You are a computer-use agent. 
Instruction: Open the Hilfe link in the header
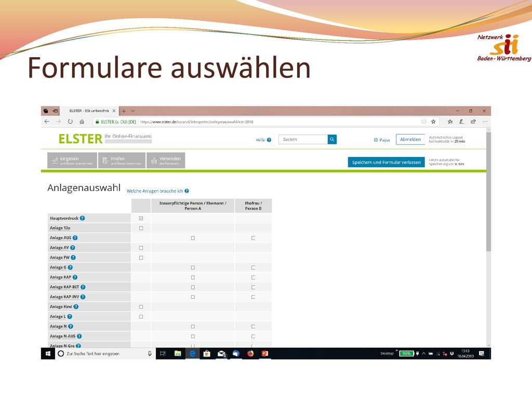click(x=263, y=140)
